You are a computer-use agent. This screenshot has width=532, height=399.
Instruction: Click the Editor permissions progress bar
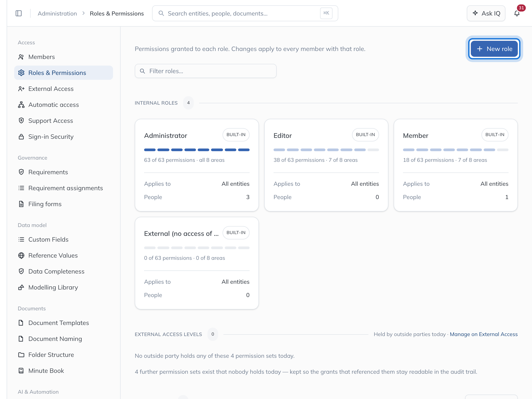[326, 150]
